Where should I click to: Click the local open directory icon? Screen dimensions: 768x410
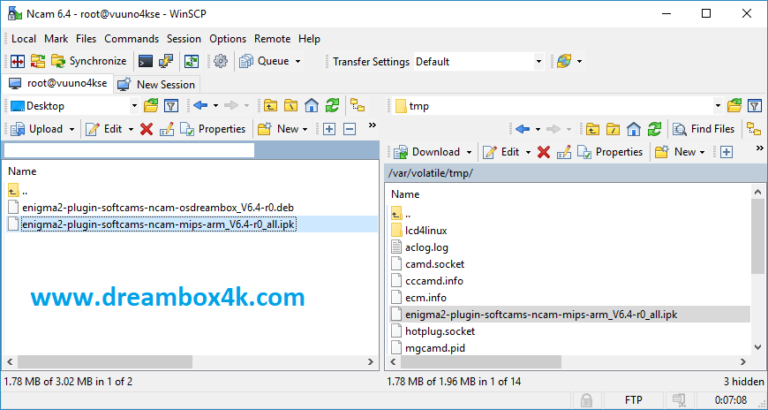[x=151, y=105]
